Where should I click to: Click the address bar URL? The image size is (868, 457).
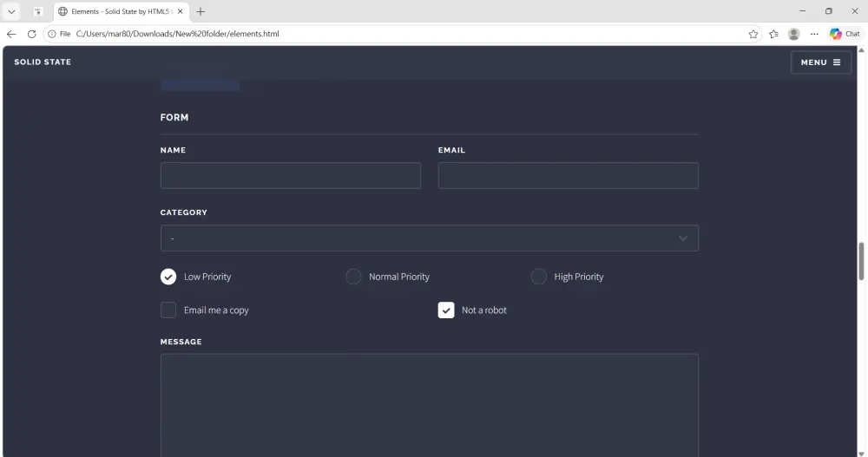click(x=177, y=34)
